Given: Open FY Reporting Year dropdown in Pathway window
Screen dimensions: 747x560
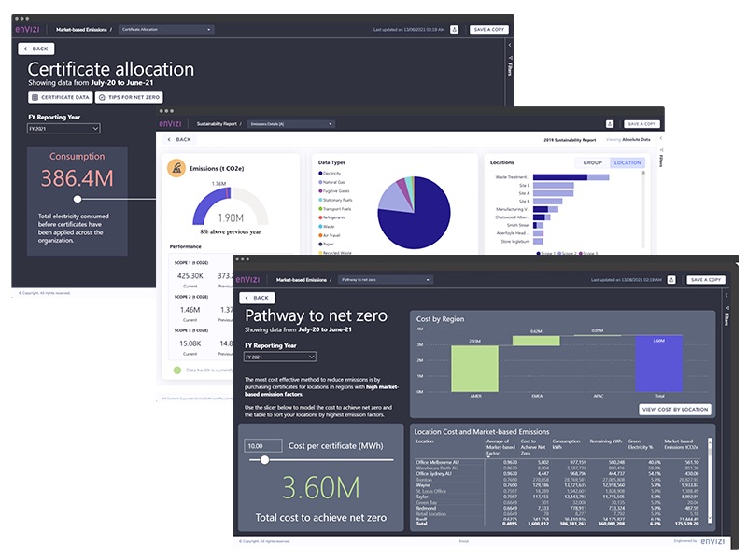Looking at the screenshot, I should point(279,357).
